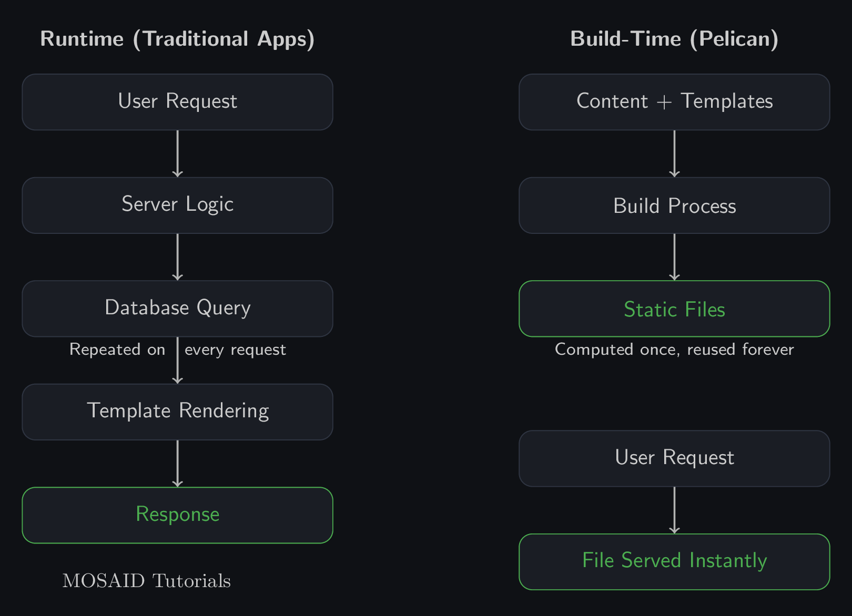852x616 pixels.
Task: Click the Build-Time (Pelican) heading
Action: click(x=674, y=39)
